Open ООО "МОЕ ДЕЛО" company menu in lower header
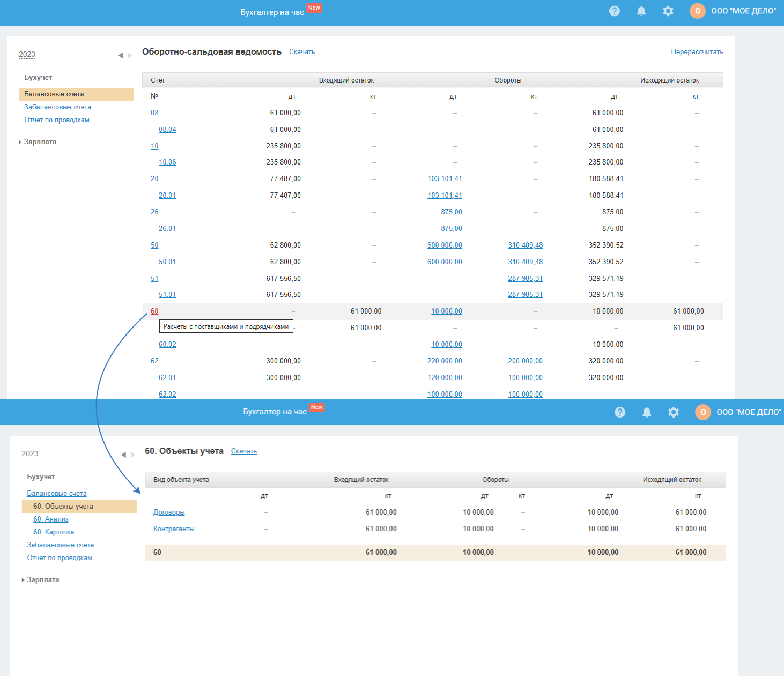The width and height of the screenshot is (784, 677). click(749, 412)
